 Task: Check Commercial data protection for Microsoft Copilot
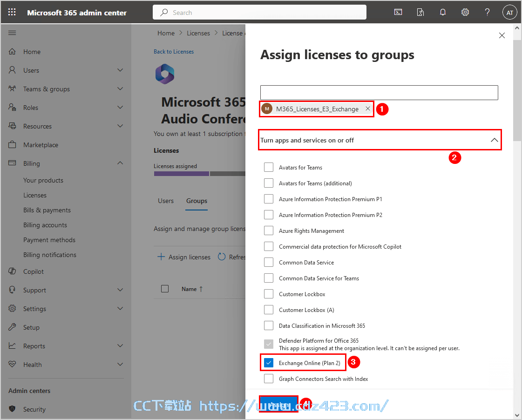[x=269, y=246]
